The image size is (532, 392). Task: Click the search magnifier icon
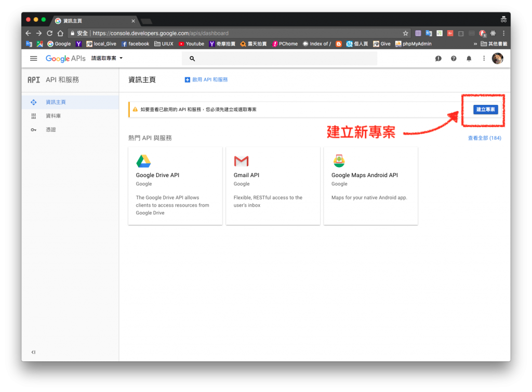[192, 59]
